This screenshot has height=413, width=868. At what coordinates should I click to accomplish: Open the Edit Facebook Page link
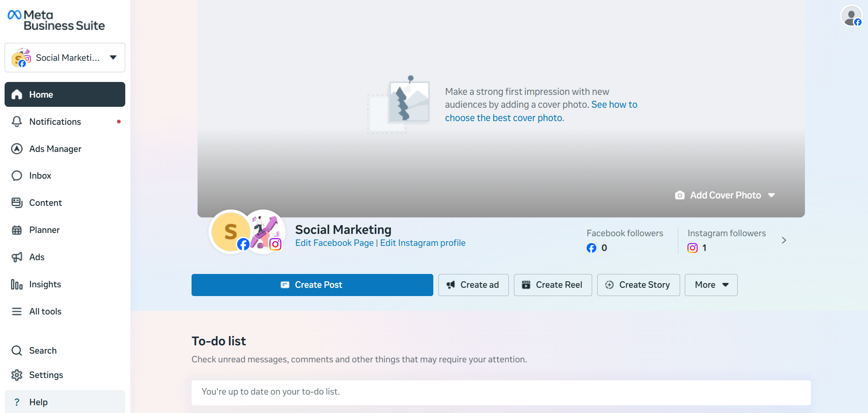[334, 243]
